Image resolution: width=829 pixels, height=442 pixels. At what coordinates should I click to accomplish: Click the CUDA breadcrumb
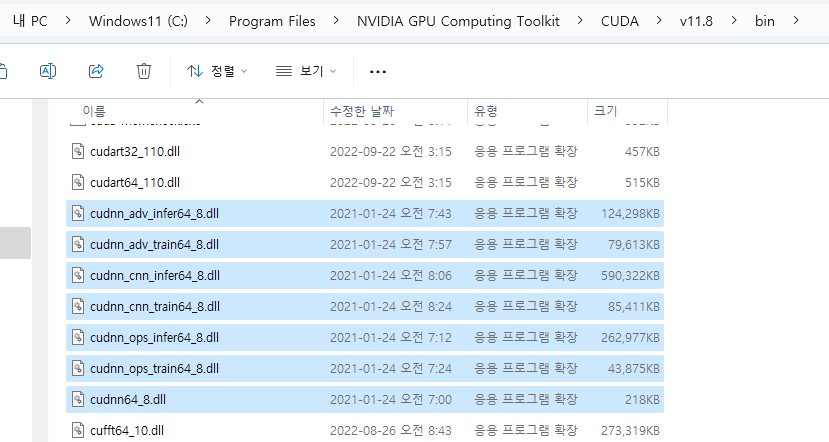click(x=620, y=21)
